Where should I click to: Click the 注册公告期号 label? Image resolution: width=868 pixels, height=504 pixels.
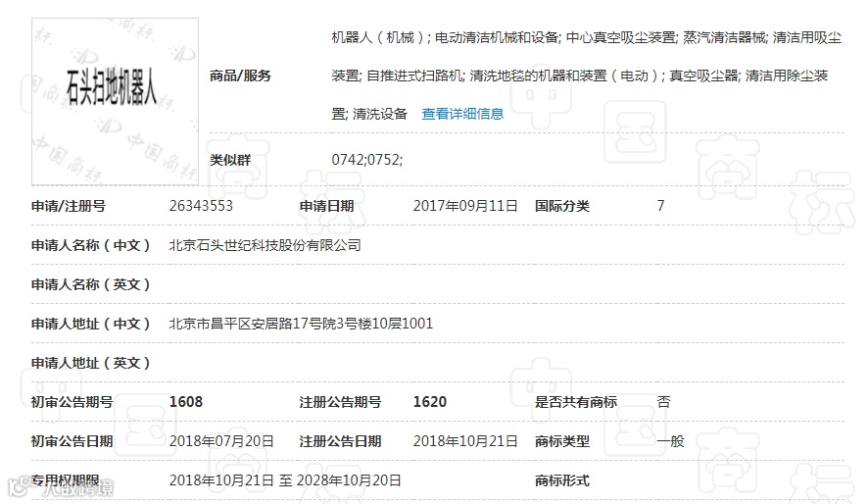(340, 402)
